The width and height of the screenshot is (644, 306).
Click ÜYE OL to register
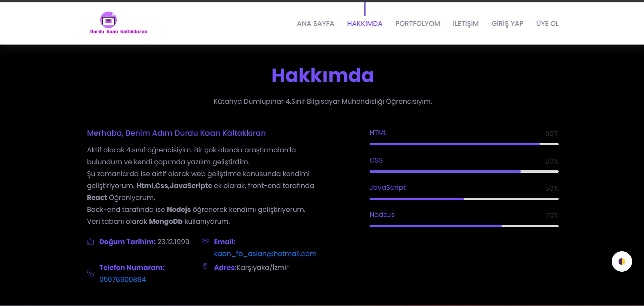[547, 23]
